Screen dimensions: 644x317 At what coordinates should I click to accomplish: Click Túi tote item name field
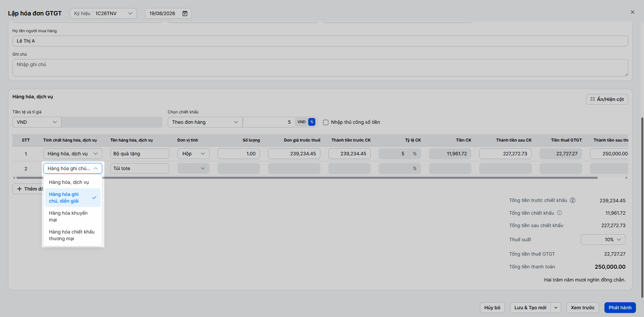pos(140,168)
